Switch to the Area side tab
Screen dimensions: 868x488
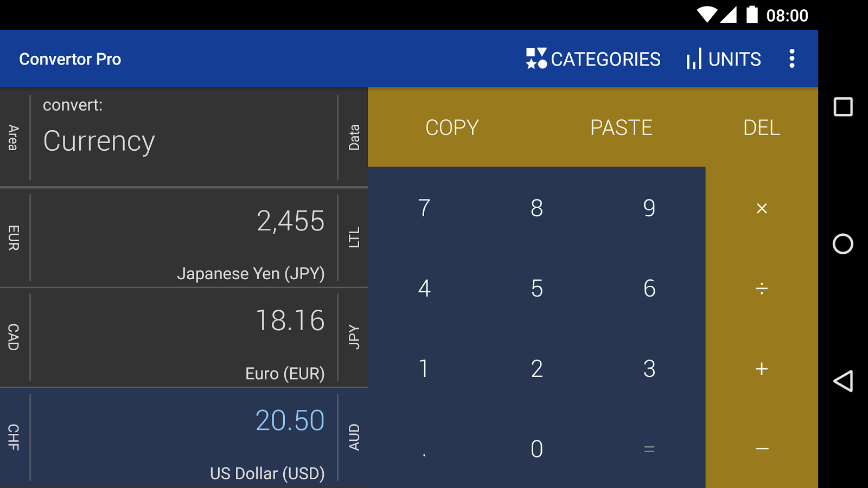[x=14, y=138]
